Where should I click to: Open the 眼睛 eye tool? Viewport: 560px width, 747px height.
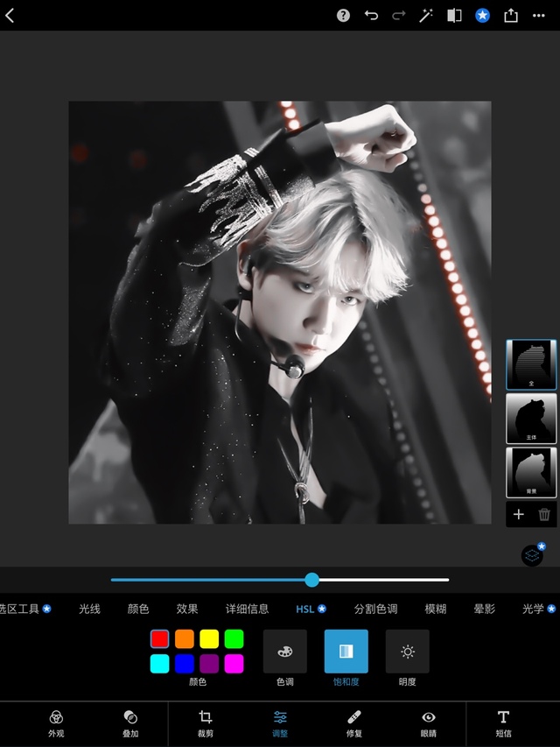[429, 722]
